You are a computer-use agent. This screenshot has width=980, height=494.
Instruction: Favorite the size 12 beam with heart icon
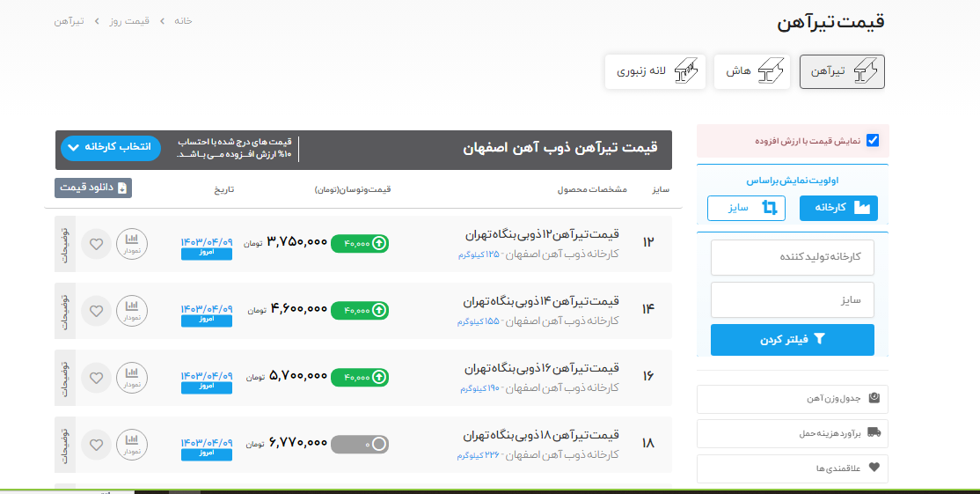click(96, 243)
